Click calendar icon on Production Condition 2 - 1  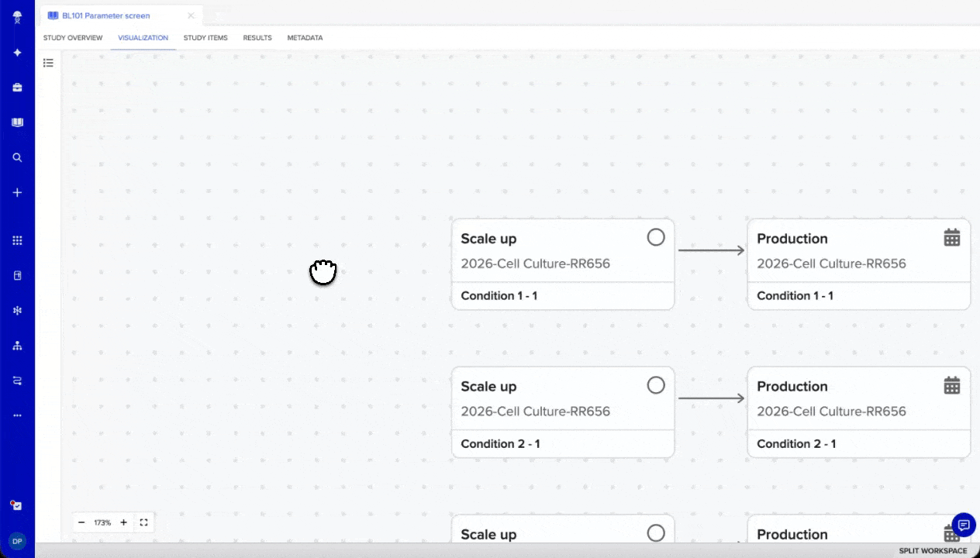(952, 385)
